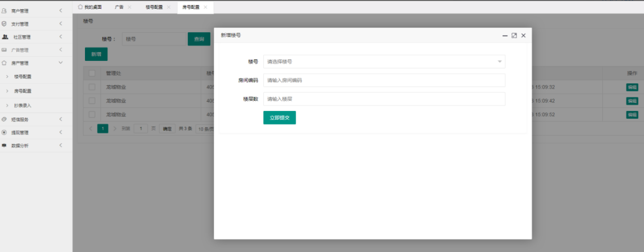Close the 广告 tab with its X icon
This screenshot has width=644, height=252.
(130, 7)
